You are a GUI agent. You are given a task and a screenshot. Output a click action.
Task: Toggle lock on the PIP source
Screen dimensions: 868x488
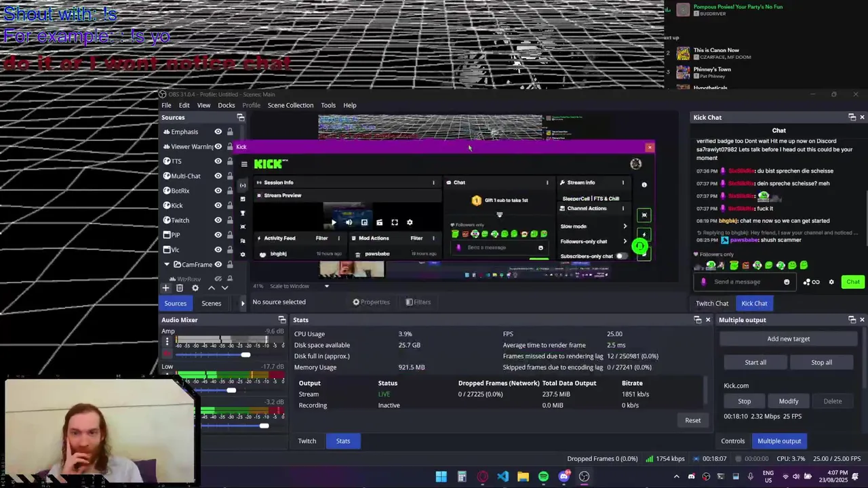point(230,235)
